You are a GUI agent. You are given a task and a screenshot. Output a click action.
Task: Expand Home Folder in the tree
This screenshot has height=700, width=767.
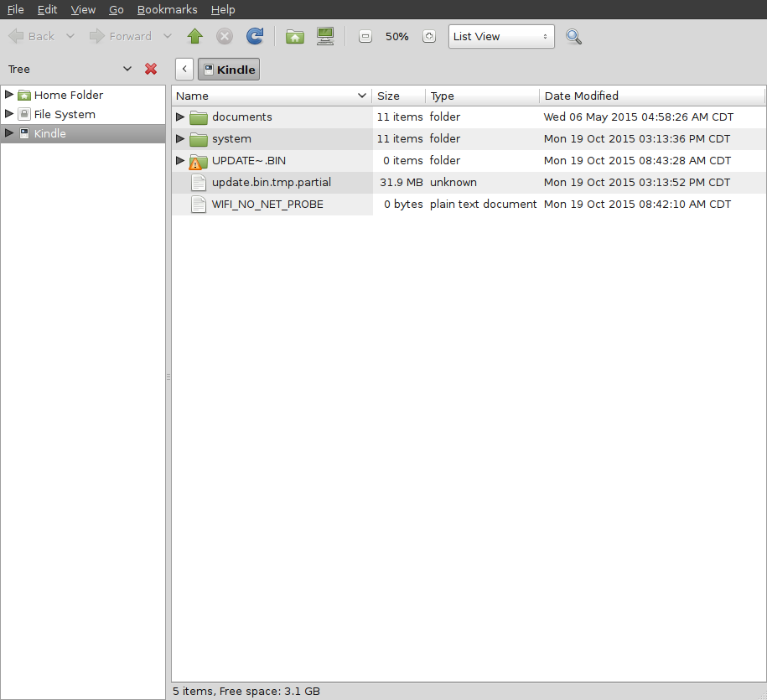pyautogui.click(x=9, y=94)
